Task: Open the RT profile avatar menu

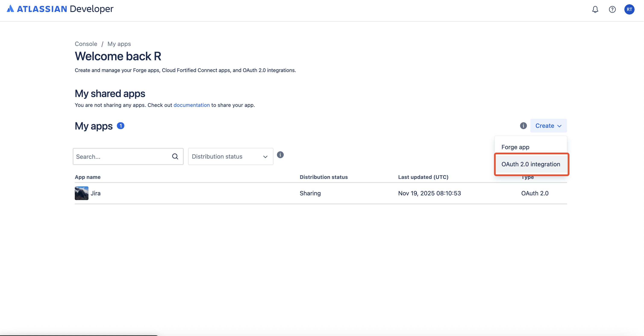Action: pyautogui.click(x=629, y=9)
